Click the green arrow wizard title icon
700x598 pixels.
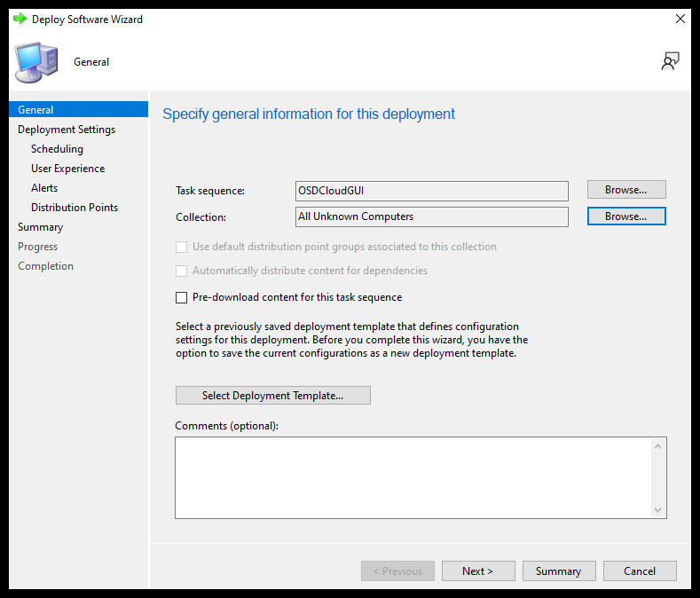pos(20,19)
